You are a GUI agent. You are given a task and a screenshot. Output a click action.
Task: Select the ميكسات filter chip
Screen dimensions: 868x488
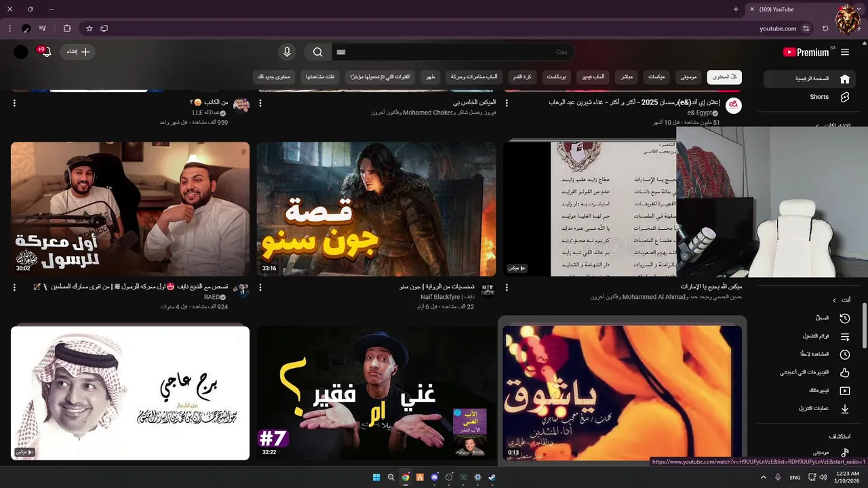(x=656, y=77)
